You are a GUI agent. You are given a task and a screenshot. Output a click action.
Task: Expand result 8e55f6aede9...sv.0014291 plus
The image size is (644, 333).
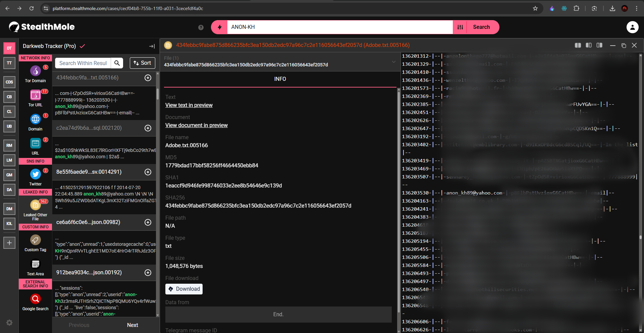coord(148,172)
